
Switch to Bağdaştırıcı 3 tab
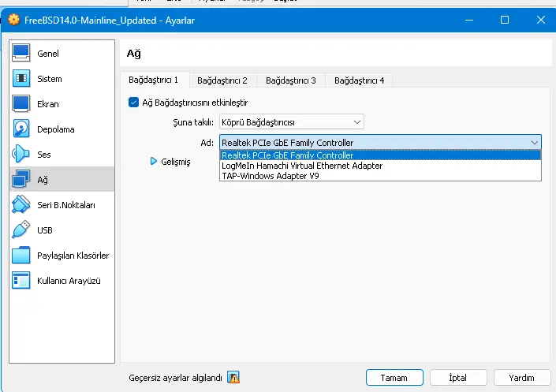click(291, 80)
